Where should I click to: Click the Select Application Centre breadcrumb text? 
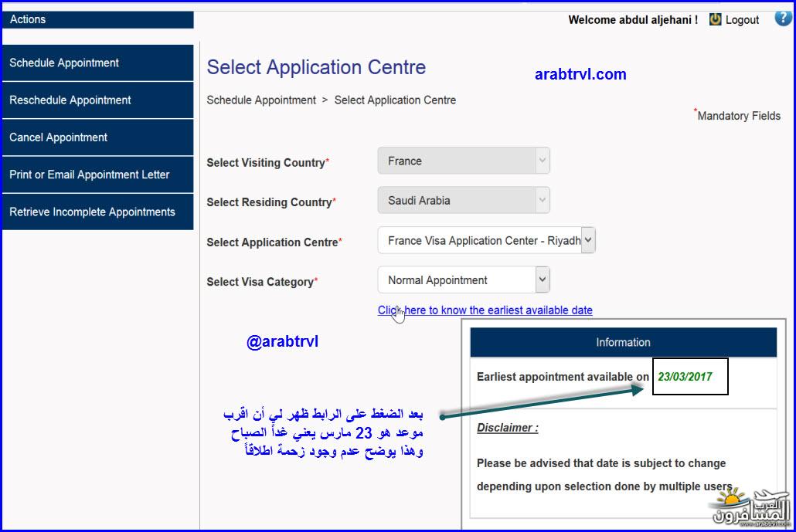pyautogui.click(x=395, y=100)
